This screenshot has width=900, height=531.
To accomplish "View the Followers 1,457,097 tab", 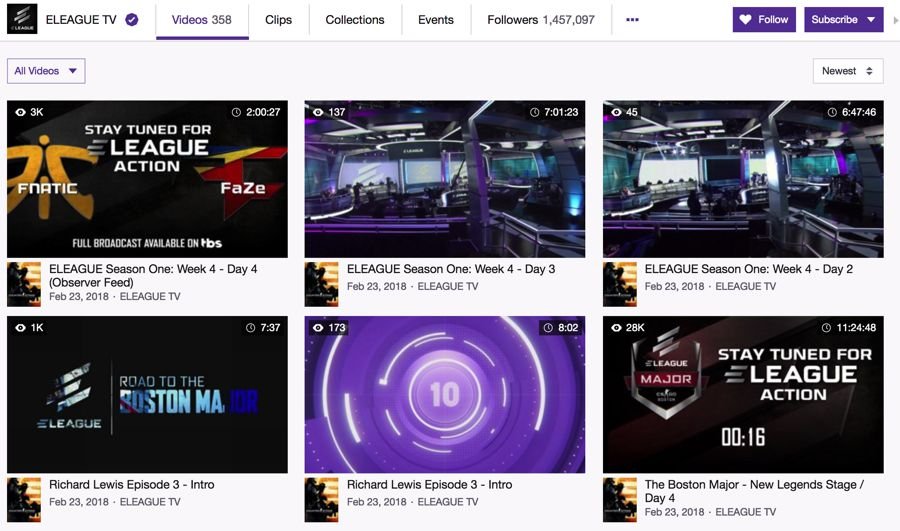I will pyautogui.click(x=541, y=20).
